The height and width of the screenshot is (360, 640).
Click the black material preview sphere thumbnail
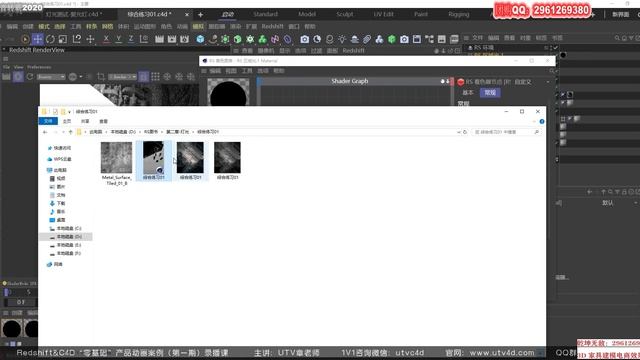coord(228,92)
